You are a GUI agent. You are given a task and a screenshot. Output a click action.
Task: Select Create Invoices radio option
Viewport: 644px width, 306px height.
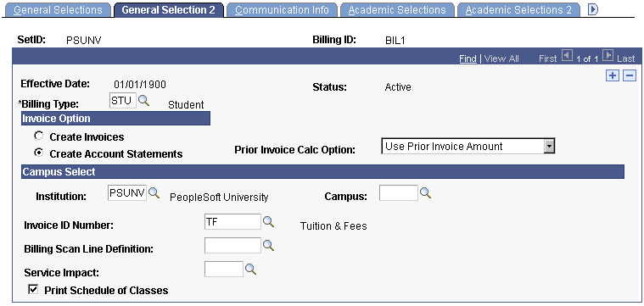(x=39, y=136)
